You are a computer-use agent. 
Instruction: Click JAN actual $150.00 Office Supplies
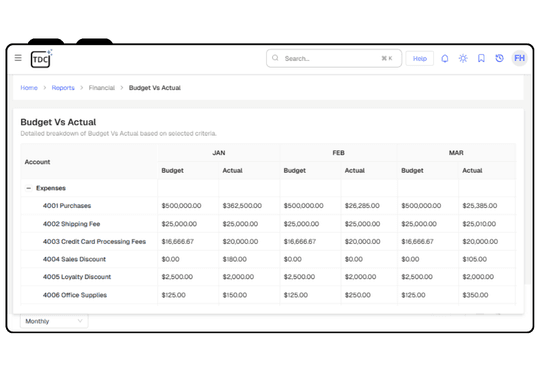pyautogui.click(x=235, y=295)
